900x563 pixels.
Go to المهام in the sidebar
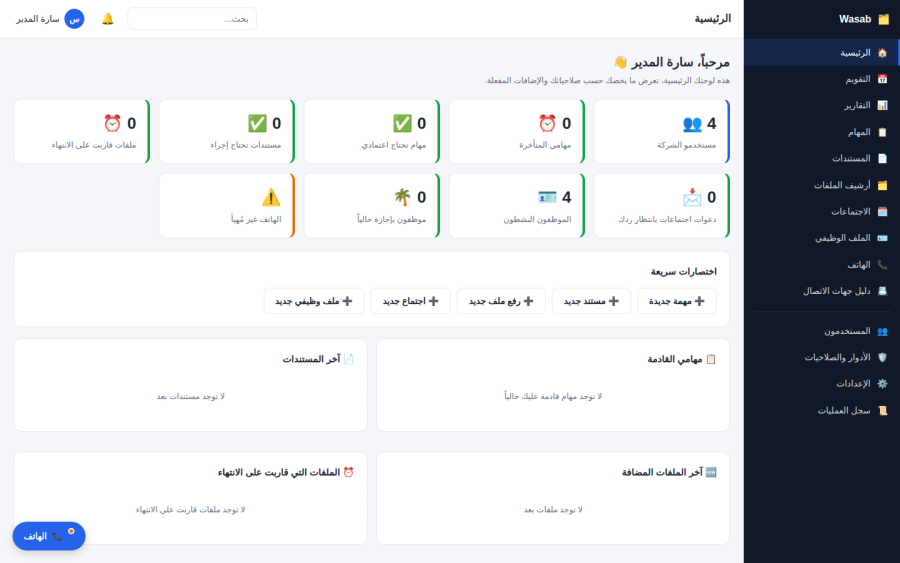[x=822, y=132]
